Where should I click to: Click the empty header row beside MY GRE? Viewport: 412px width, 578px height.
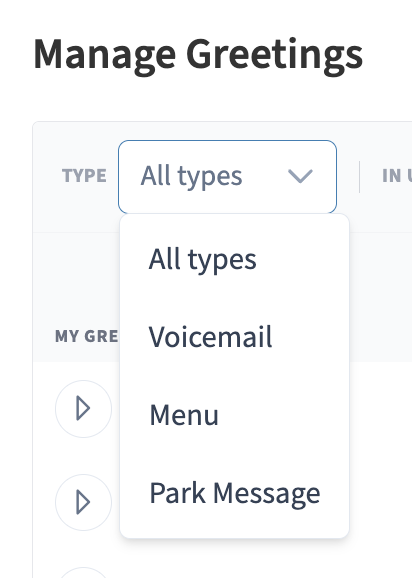pyautogui.click(x=380, y=336)
